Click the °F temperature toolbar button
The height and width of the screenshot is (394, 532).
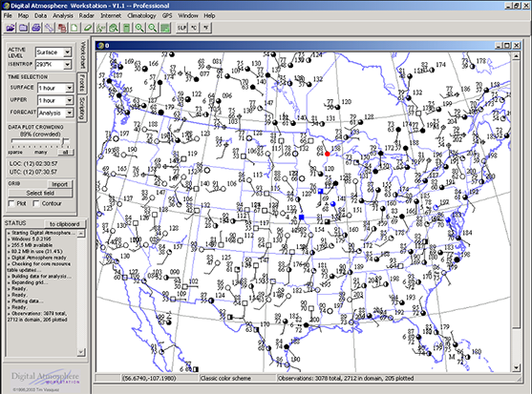click(x=206, y=28)
